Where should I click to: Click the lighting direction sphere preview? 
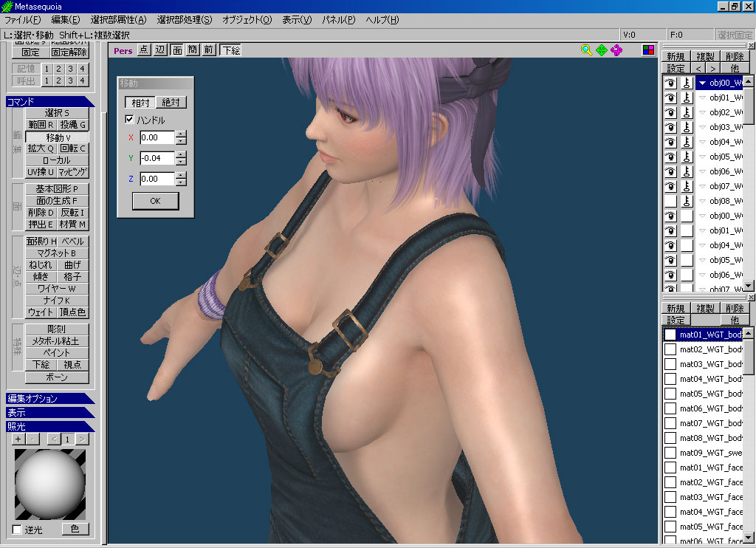click(x=50, y=484)
